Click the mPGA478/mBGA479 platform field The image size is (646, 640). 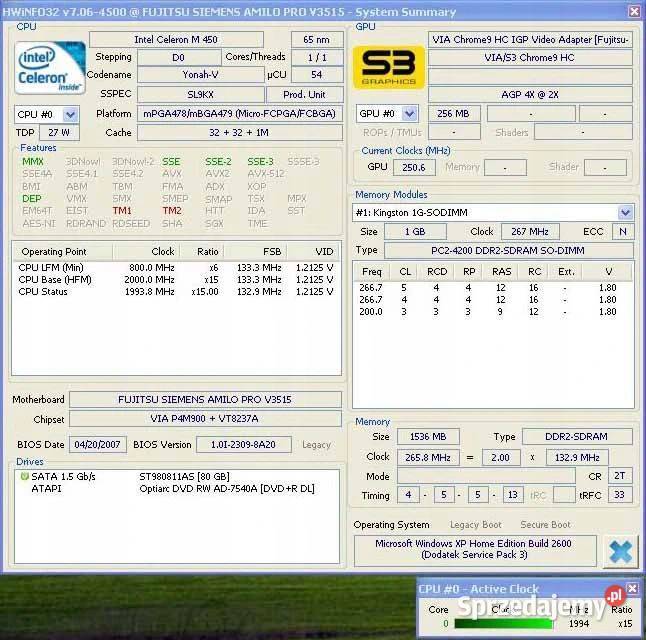[x=240, y=113]
